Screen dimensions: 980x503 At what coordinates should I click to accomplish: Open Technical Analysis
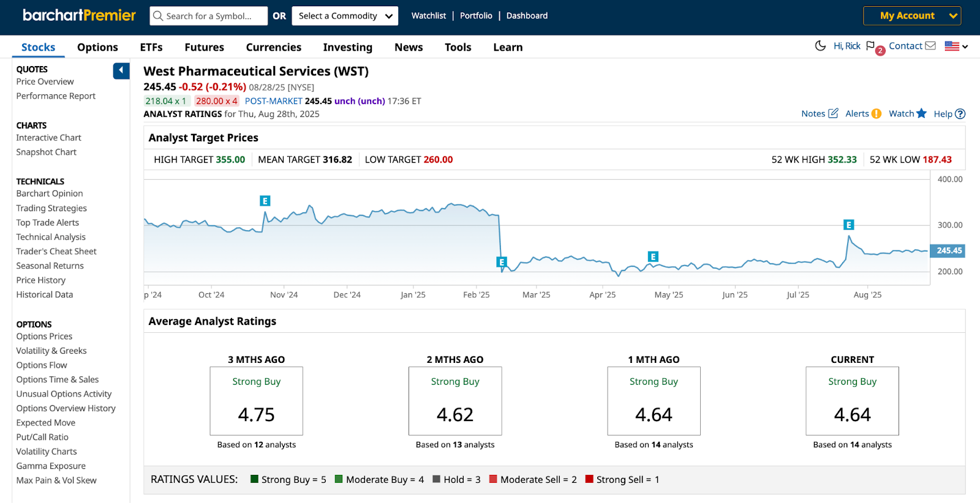point(51,237)
